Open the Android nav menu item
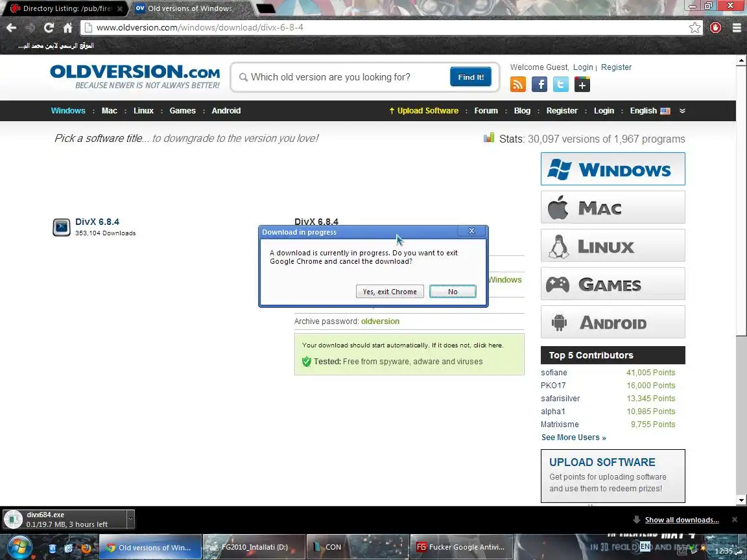This screenshot has height=560, width=747. (226, 110)
